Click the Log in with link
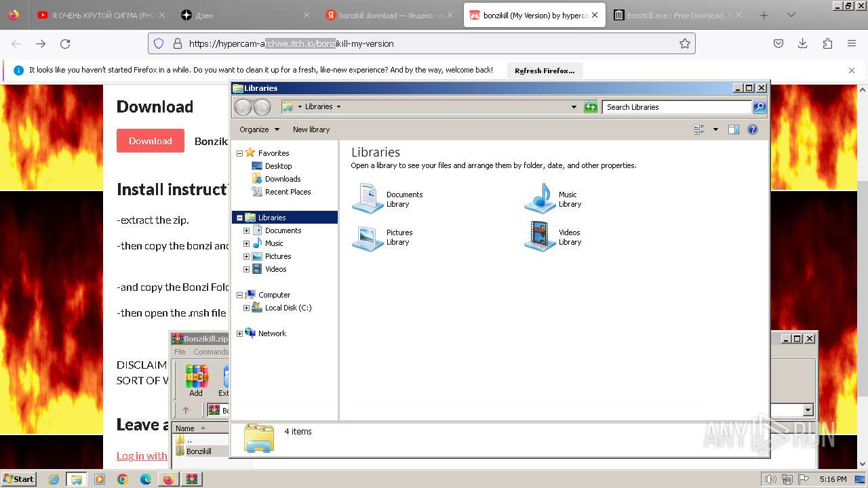868x488 pixels. click(x=142, y=455)
